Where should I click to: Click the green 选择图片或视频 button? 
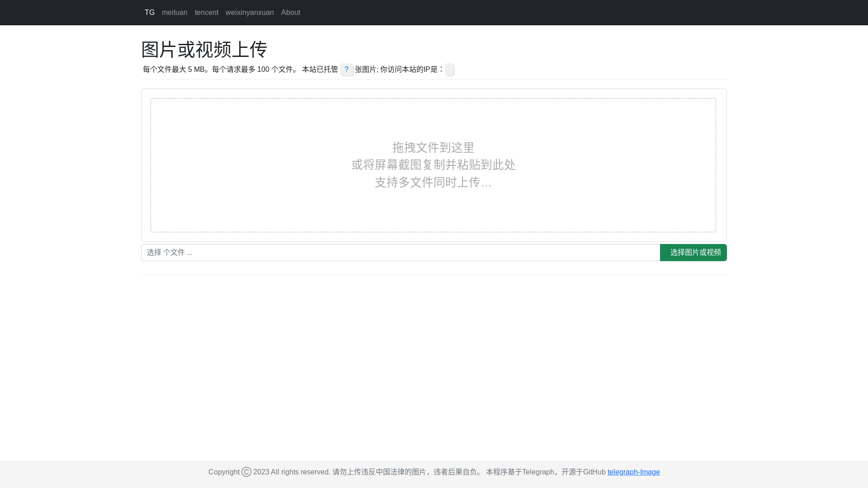(x=693, y=253)
